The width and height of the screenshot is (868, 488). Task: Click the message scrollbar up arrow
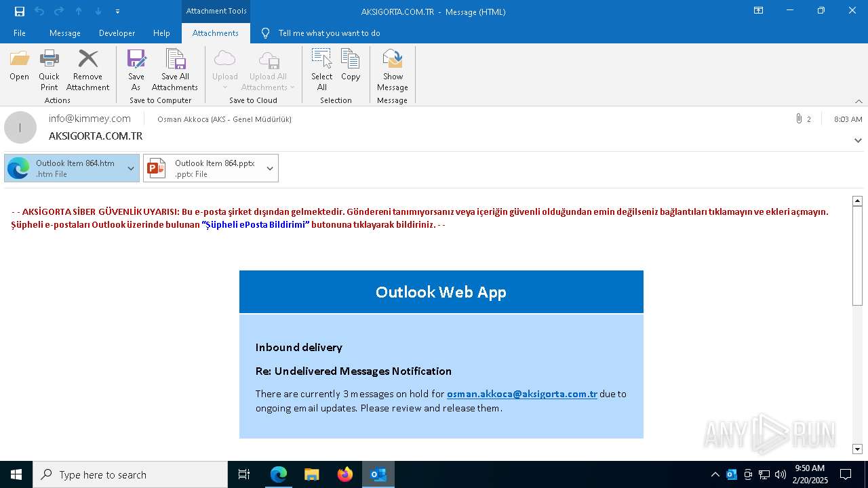pyautogui.click(x=857, y=201)
